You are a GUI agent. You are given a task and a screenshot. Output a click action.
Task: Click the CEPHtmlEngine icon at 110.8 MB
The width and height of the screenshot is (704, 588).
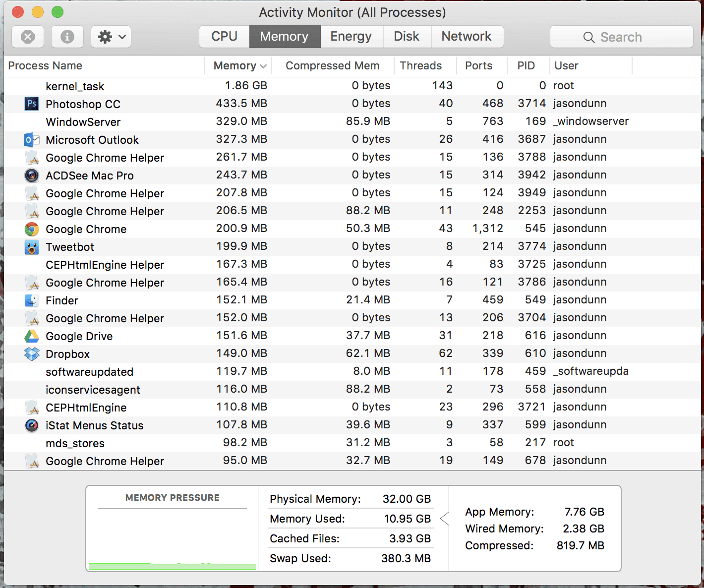pyautogui.click(x=32, y=408)
